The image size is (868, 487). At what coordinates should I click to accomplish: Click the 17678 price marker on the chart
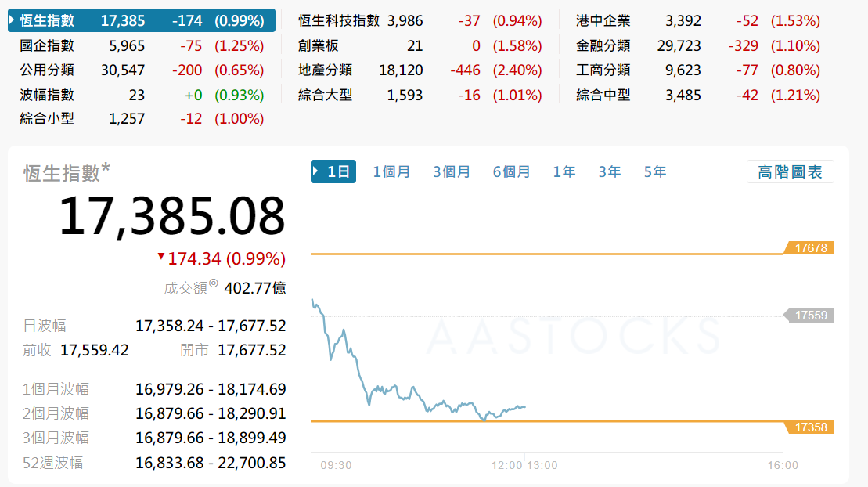[811, 247]
